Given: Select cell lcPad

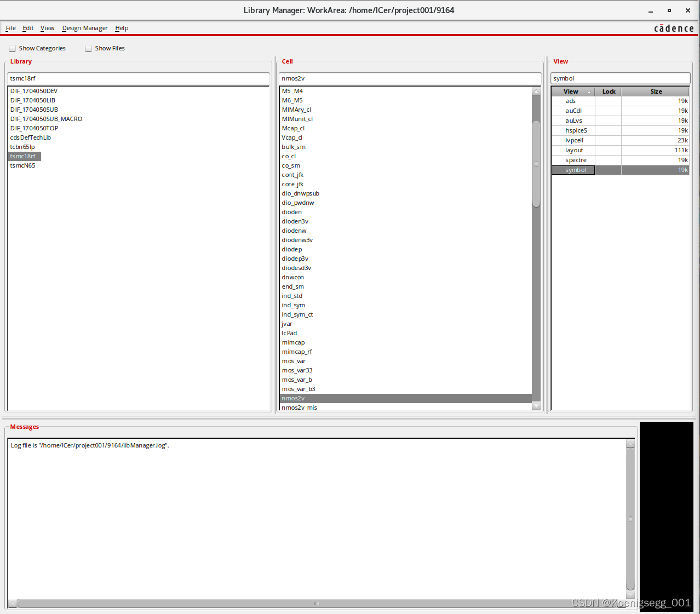Looking at the screenshot, I should (289, 333).
